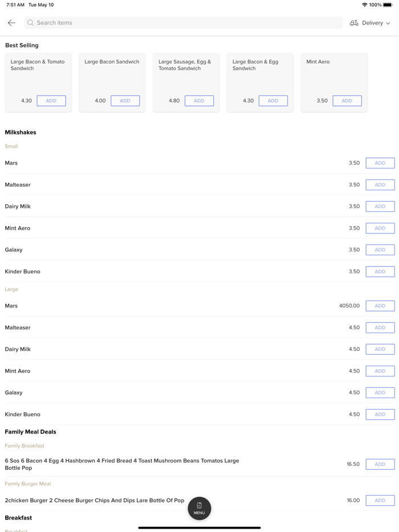
Task: Open the 6 Sos 6 Bacon item description
Action: click(x=122, y=464)
